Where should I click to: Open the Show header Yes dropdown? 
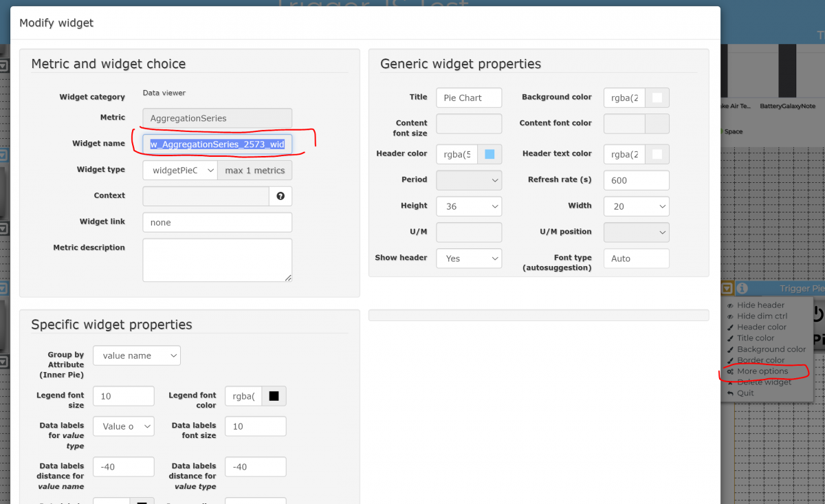coord(469,259)
